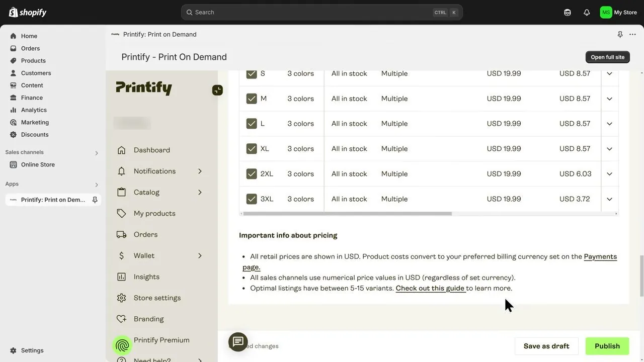Click the Printify Orders truck icon

pyautogui.click(x=121, y=234)
